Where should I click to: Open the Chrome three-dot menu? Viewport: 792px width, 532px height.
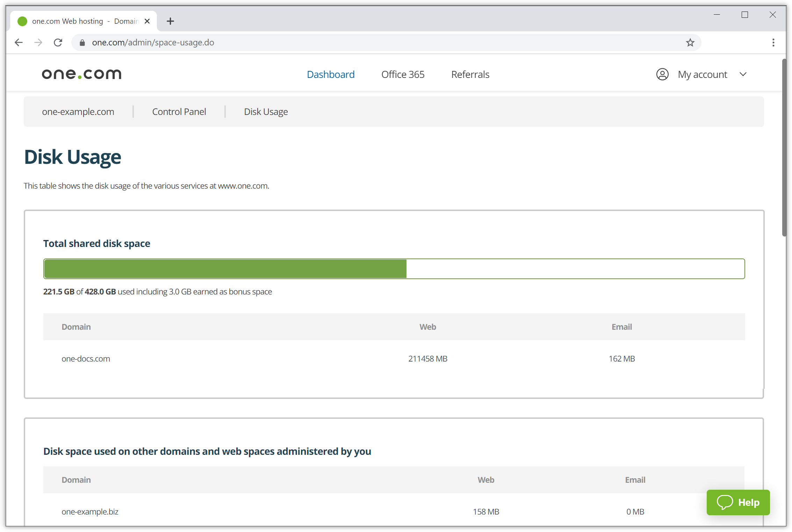pos(773,43)
